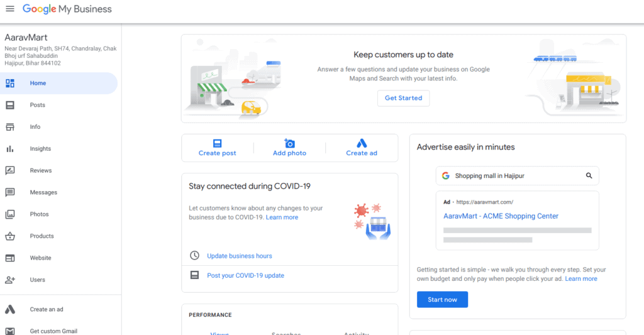This screenshot has width=644, height=335.
Task: Click the Info storefront icon
Action: 10,127
